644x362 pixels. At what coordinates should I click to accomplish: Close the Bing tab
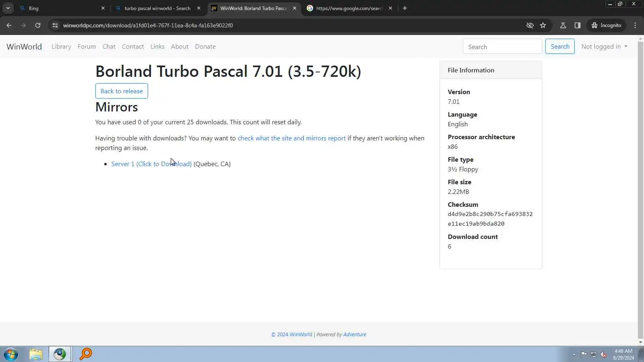[x=103, y=8]
